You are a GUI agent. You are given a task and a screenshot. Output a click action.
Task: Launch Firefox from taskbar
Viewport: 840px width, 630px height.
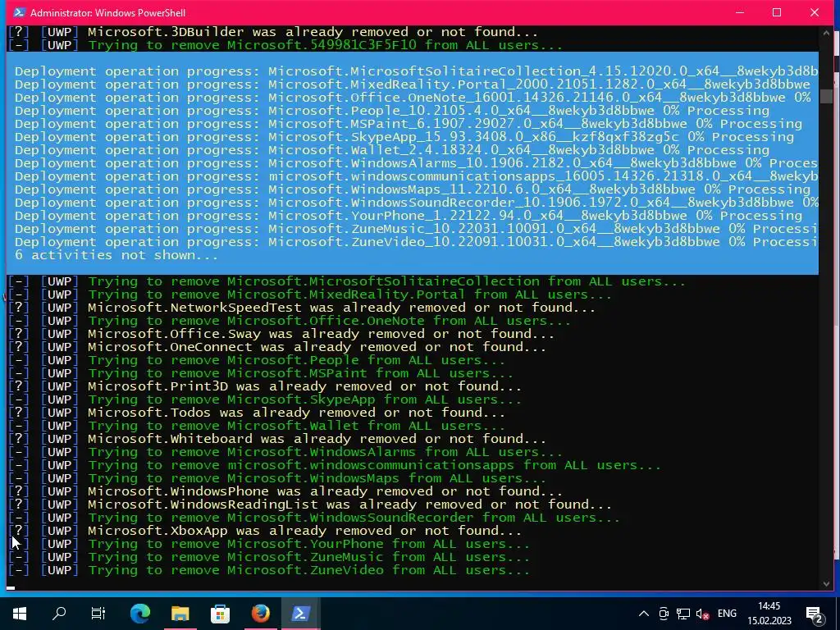[x=260, y=614]
